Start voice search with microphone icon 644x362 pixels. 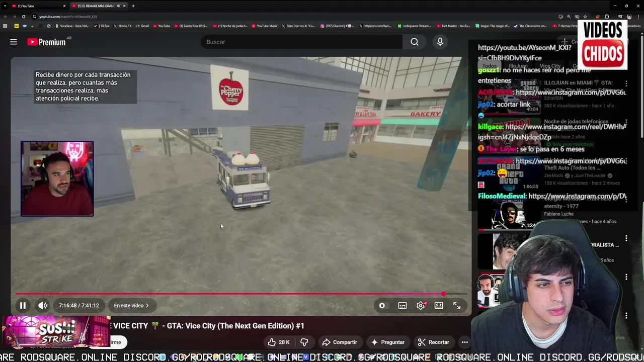click(440, 42)
